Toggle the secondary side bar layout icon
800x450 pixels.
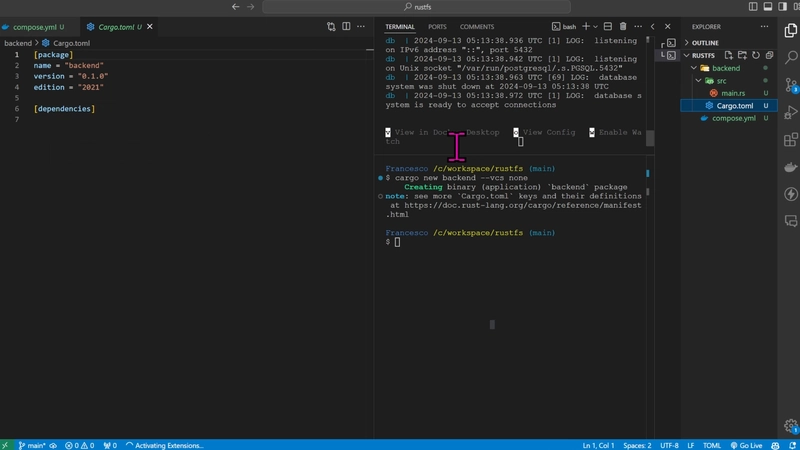click(783, 7)
